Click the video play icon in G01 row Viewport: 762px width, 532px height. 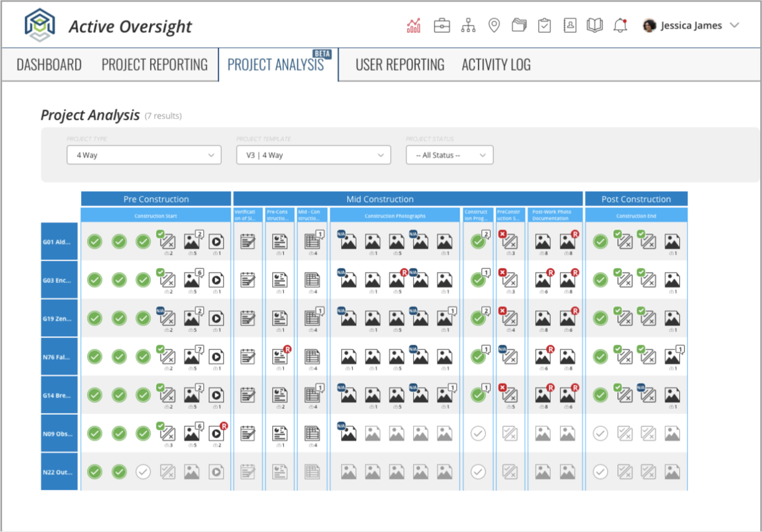point(216,242)
